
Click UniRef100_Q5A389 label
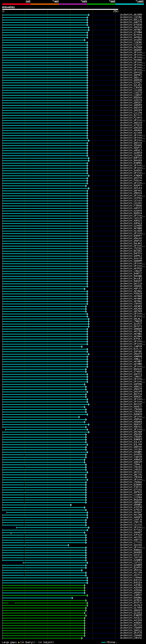(x=131, y=434)
